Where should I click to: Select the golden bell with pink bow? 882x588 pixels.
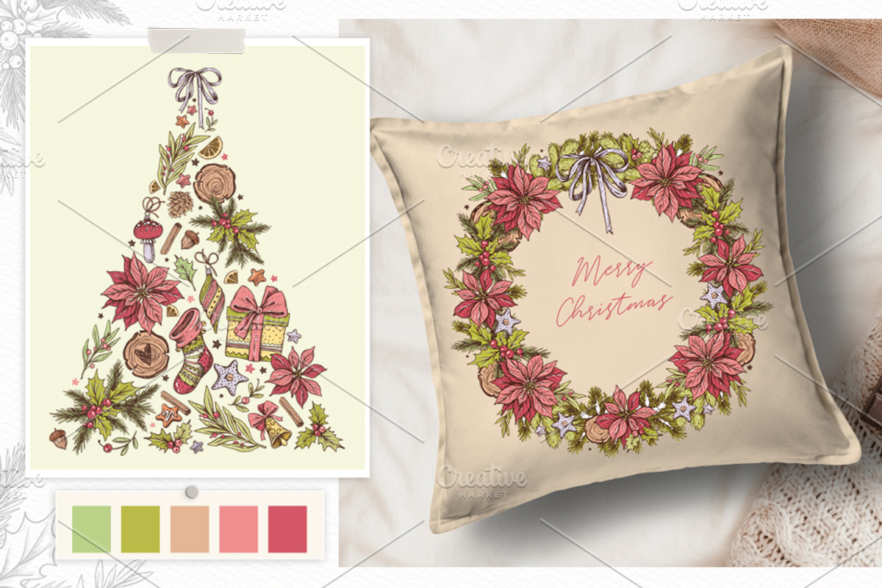coord(270,425)
